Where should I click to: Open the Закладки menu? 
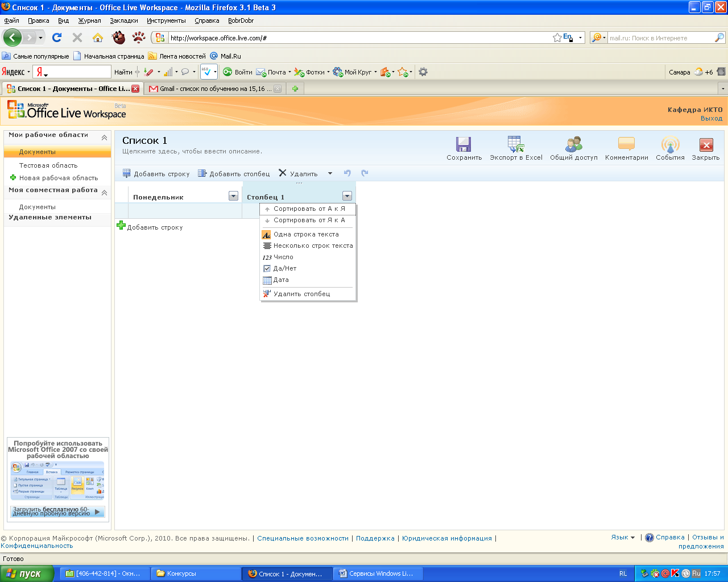pyautogui.click(x=124, y=20)
